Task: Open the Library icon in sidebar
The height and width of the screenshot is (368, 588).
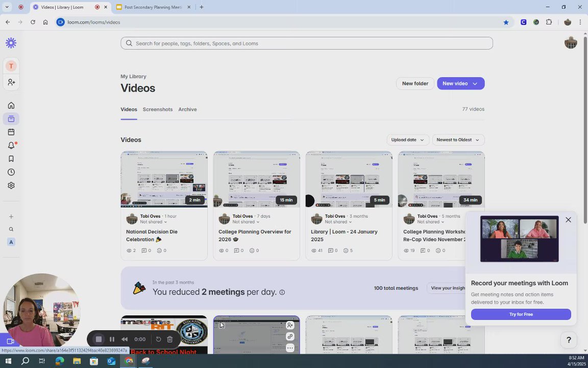Action: [11, 119]
